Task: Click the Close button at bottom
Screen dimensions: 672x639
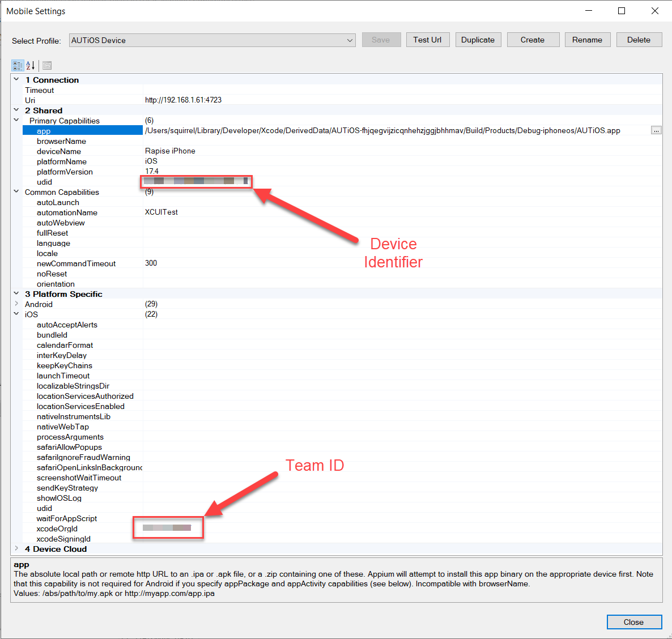Action: (633, 622)
